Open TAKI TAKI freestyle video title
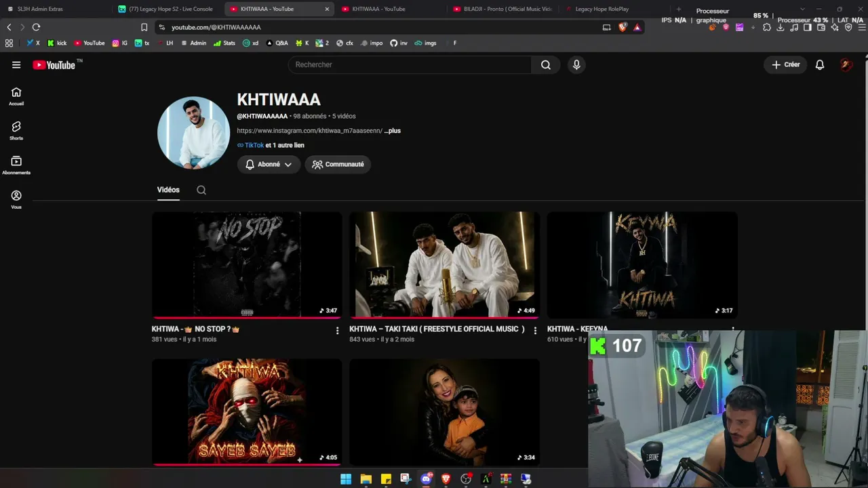Screen dimensions: 868x488 pyautogui.click(x=437, y=329)
